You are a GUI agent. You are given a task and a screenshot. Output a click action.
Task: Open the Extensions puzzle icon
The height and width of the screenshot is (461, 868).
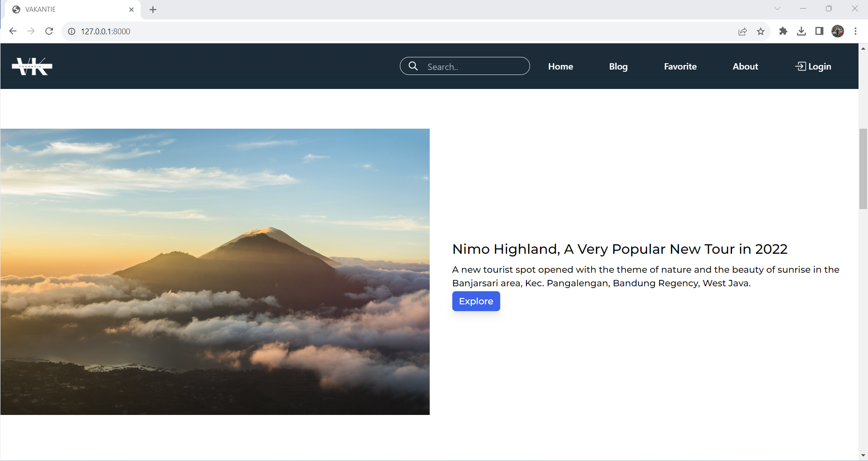(x=783, y=31)
